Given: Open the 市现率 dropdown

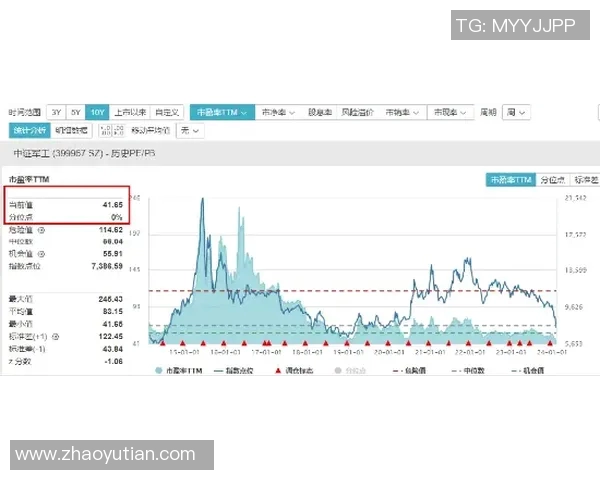Looking at the screenshot, I should click(450, 112).
